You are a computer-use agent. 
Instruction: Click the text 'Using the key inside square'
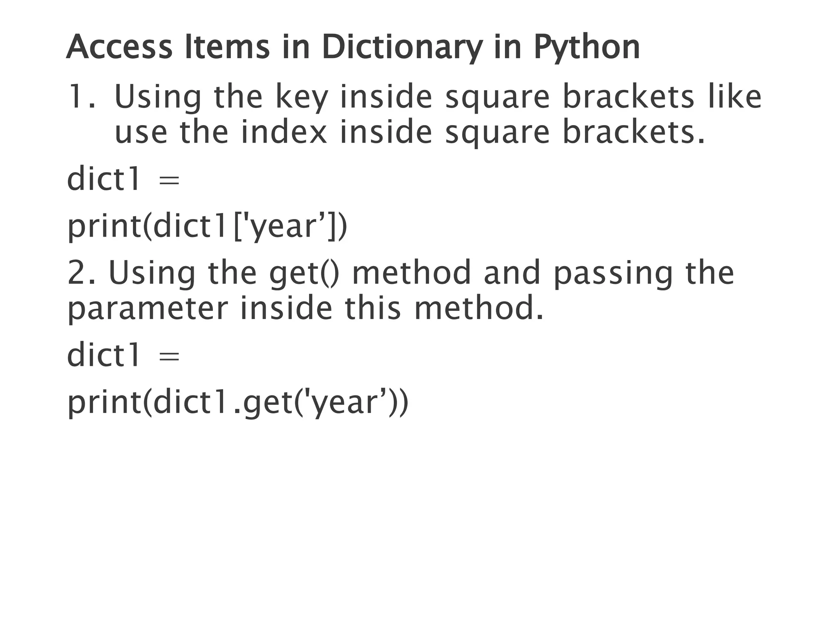(x=331, y=97)
